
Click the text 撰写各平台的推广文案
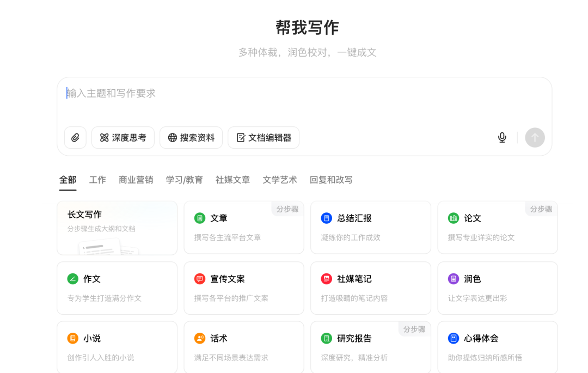pyautogui.click(x=231, y=298)
